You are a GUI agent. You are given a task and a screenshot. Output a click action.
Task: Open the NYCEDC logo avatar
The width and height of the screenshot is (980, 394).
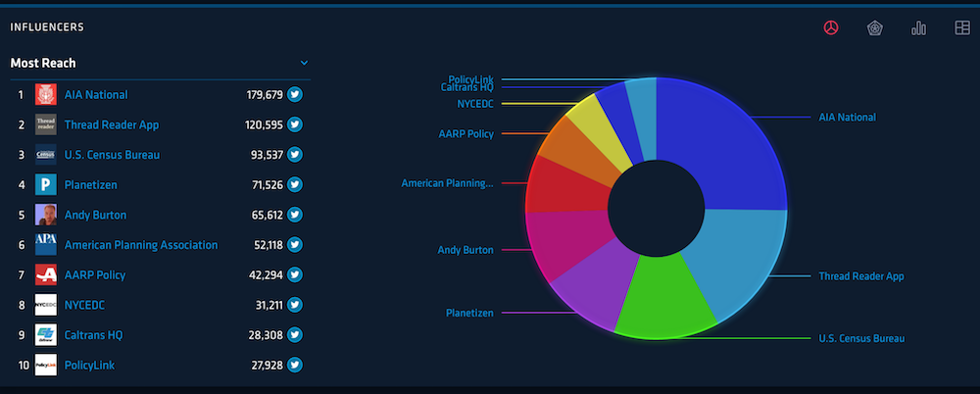click(46, 305)
